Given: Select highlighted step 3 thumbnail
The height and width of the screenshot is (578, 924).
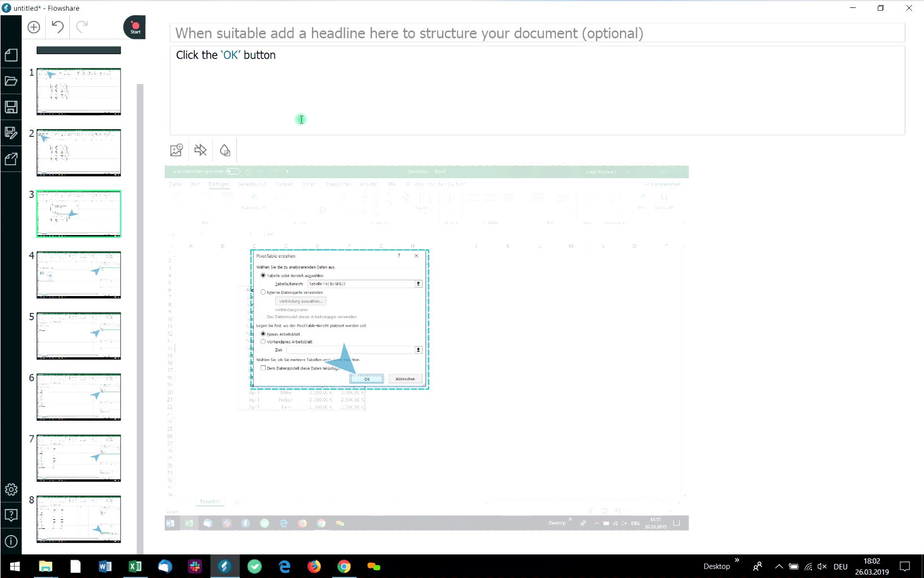Looking at the screenshot, I should click(x=78, y=214).
